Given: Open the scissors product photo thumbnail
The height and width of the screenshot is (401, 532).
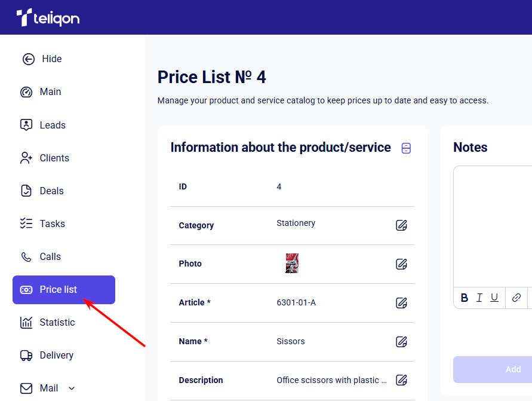Looking at the screenshot, I should [292, 264].
